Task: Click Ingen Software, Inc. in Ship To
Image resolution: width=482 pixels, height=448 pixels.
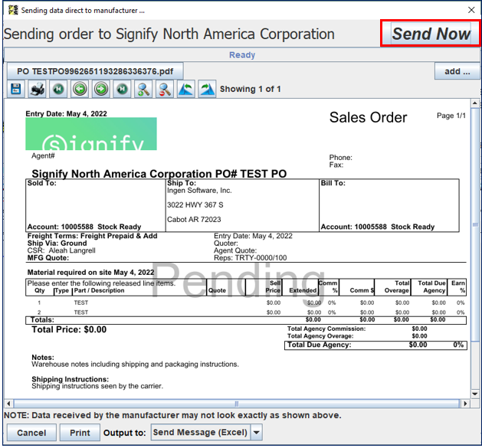Action: pyautogui.click(x=199, y=191)
